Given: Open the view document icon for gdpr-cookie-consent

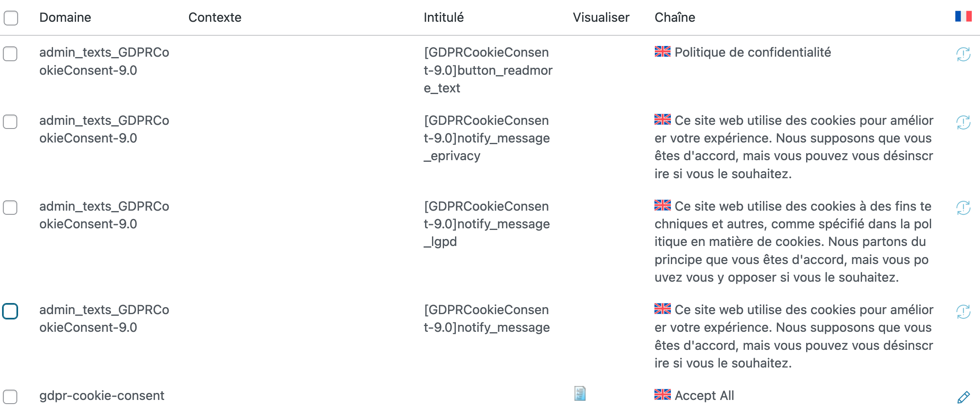Looking at the screenshot, I should (x=580, y=393).
